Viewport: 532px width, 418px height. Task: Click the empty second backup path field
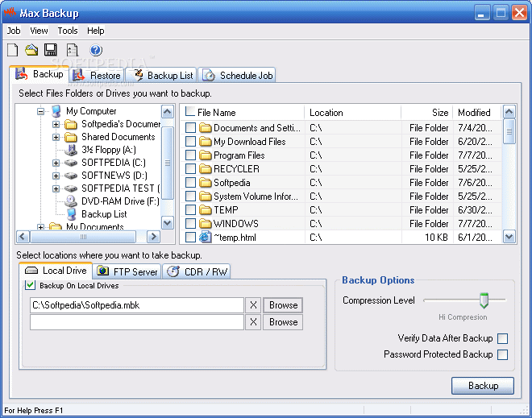[137, 321]
